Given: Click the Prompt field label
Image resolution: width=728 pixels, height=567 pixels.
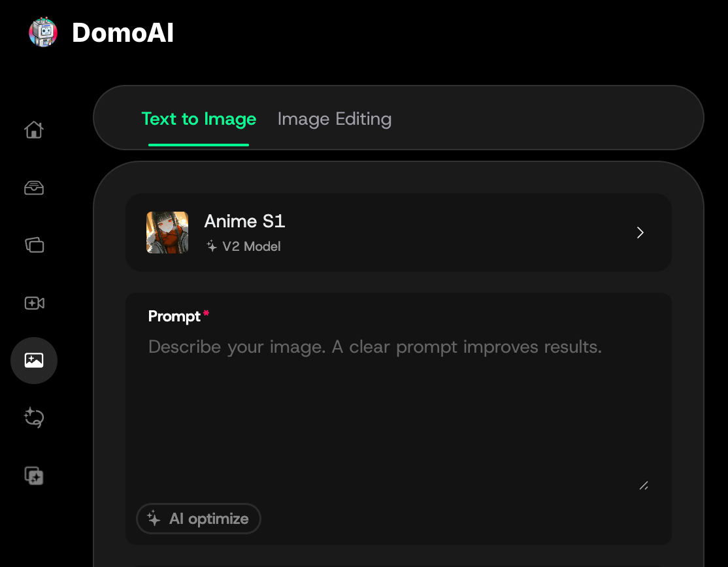Looking at the screenshot, I should 174,316.
